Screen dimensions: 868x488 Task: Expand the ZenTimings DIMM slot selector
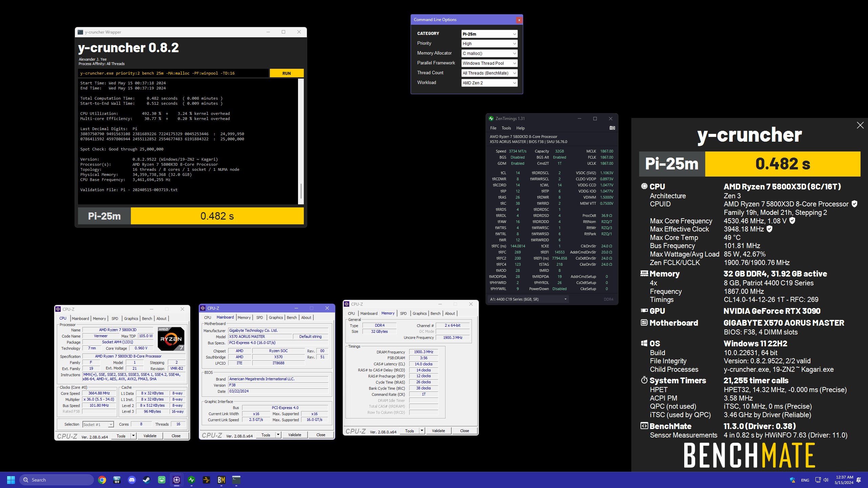[528, 299]
